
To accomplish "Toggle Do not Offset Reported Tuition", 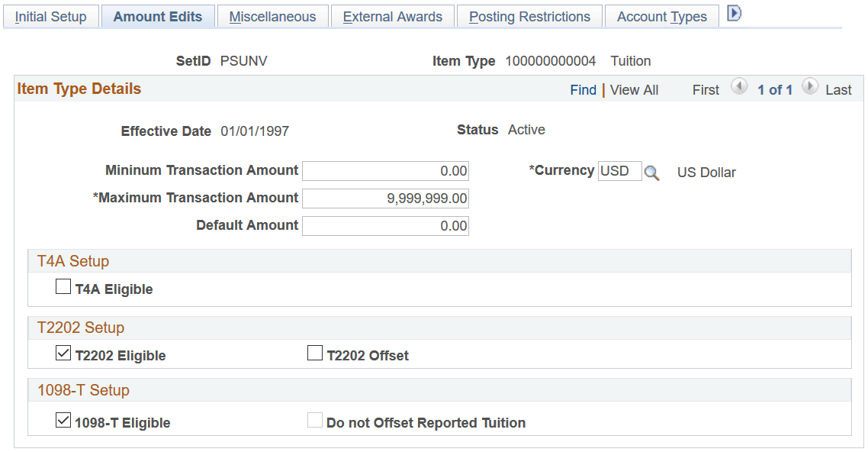I will (x=315, y=421).
